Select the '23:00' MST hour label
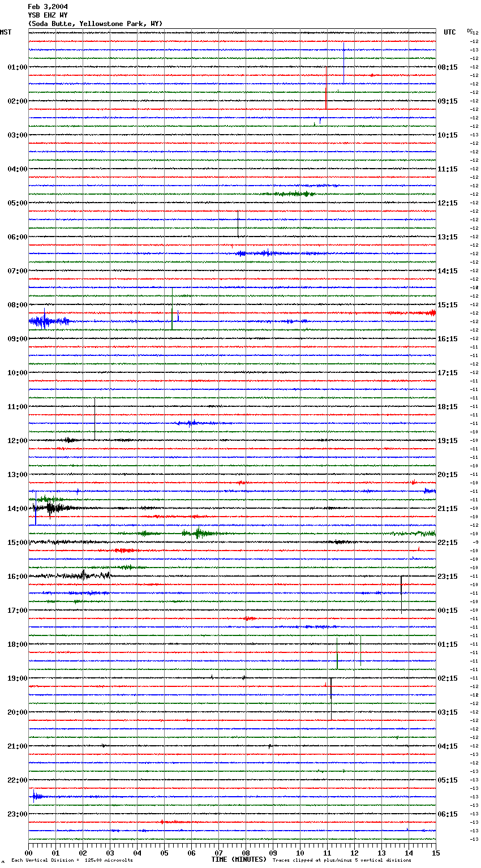Viewport: 481px width, 868px height. pyautogui.click(x=18, y=814)
